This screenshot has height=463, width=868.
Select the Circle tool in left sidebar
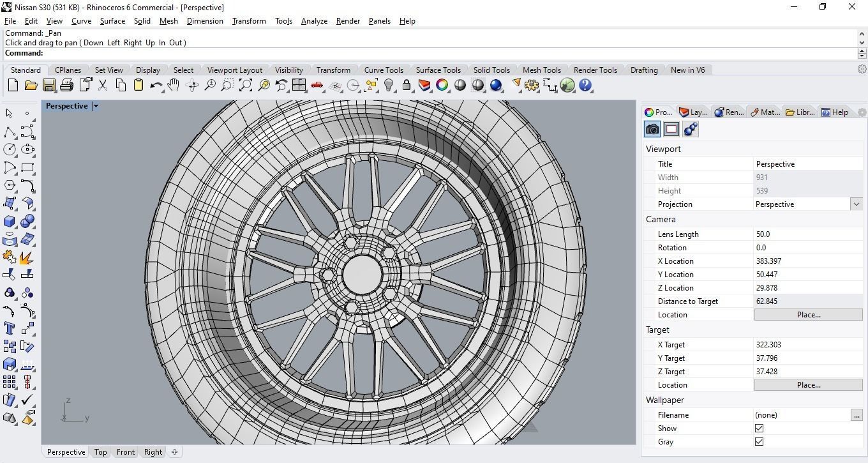(x=10, y=149)
